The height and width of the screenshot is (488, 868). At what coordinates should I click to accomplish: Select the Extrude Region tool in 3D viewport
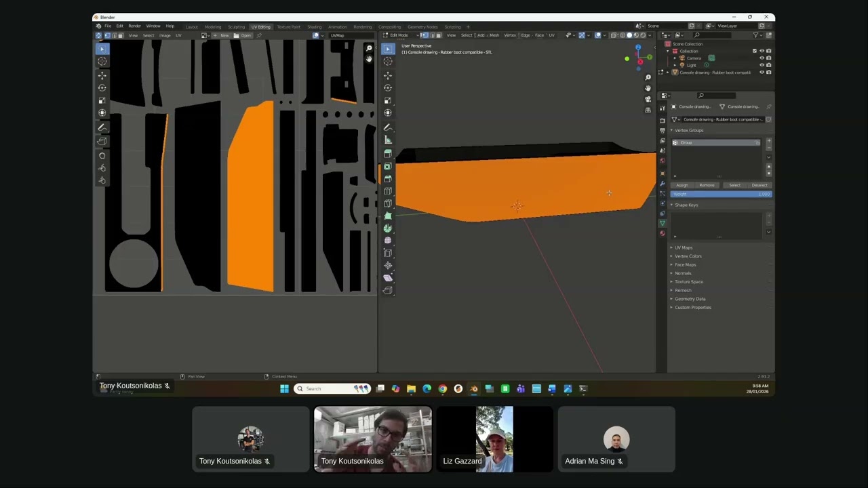pos(388,153)
